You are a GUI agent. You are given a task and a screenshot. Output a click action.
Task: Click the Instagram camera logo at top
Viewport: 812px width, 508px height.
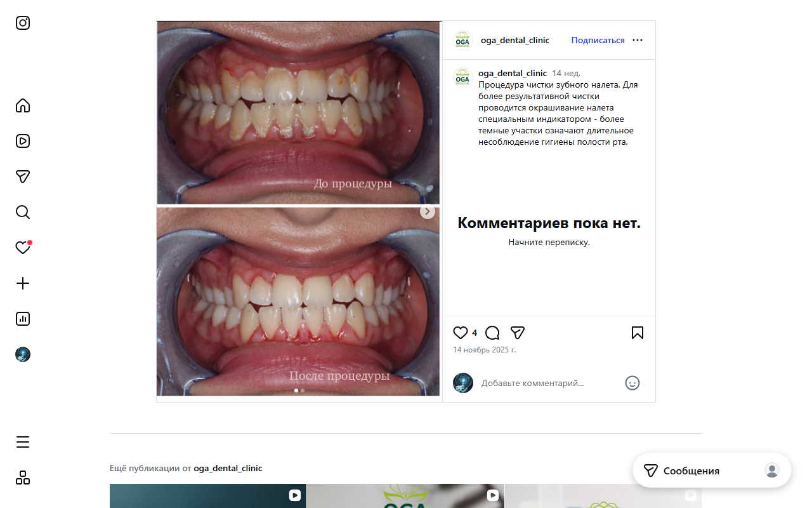click(23, 23)
